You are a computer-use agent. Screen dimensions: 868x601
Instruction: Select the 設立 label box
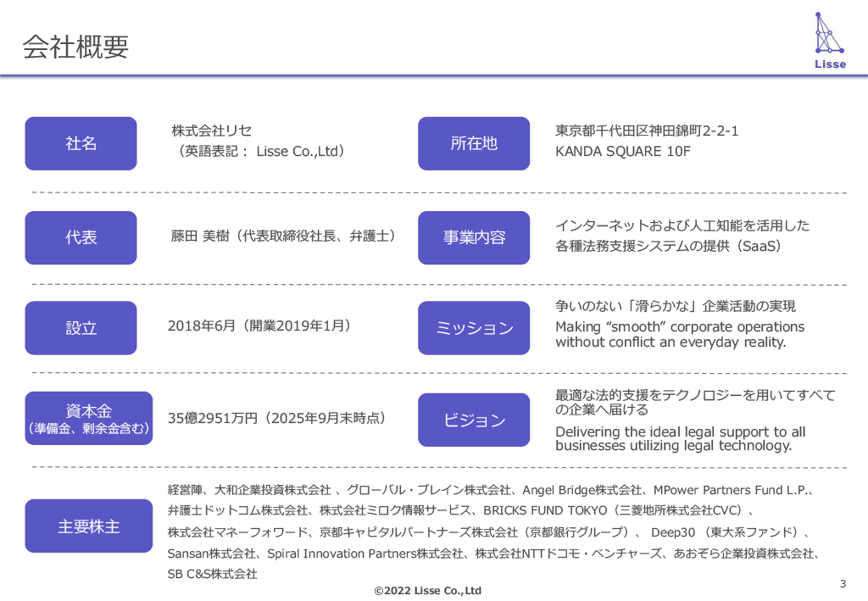[x=81, y=328]
